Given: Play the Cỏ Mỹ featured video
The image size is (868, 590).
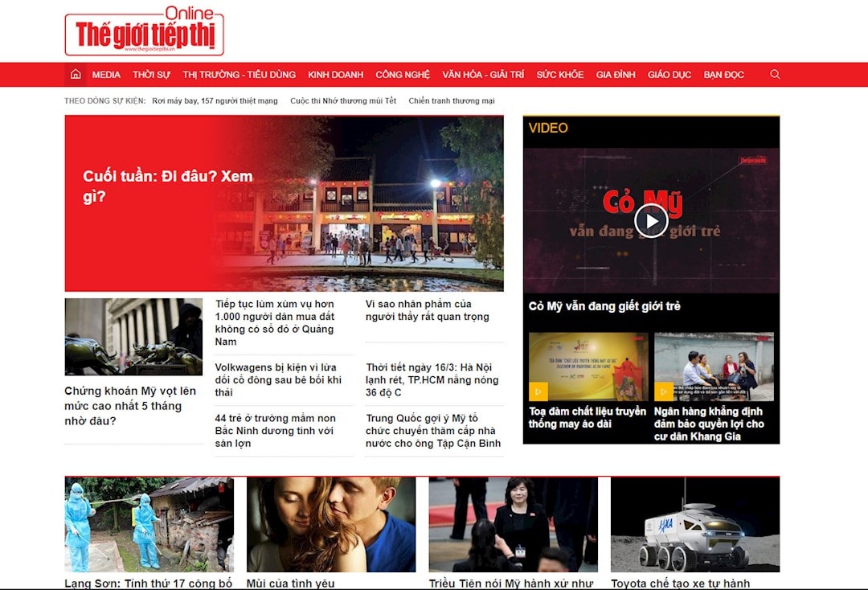Looking at the screenshot, I should [x=650, y=221].
